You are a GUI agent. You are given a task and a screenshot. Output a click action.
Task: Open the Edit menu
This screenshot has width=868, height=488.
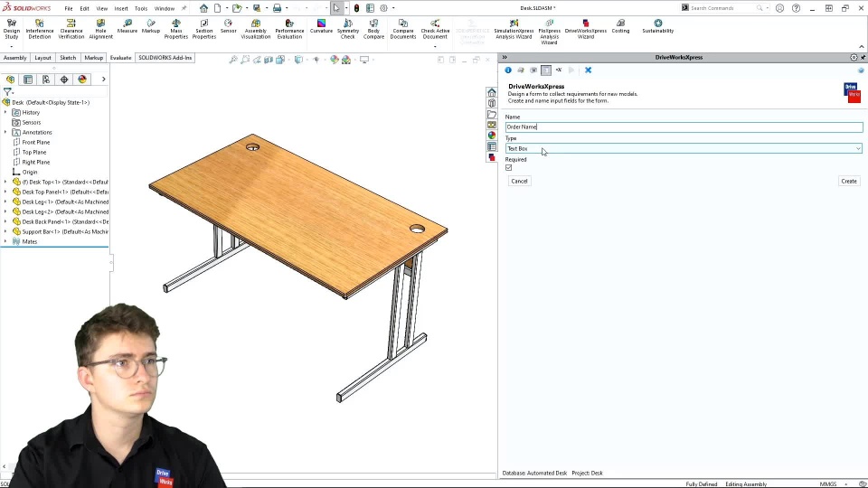point(84,8)
